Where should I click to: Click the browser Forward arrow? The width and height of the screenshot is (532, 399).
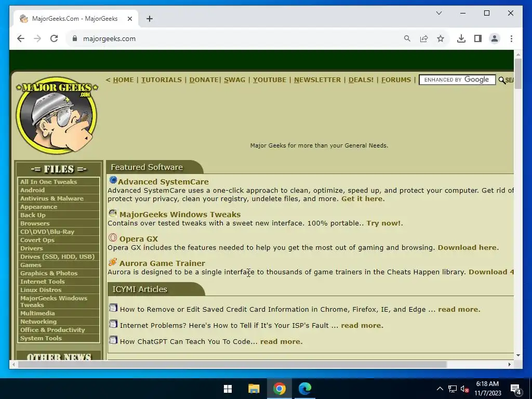pos(37,38)
